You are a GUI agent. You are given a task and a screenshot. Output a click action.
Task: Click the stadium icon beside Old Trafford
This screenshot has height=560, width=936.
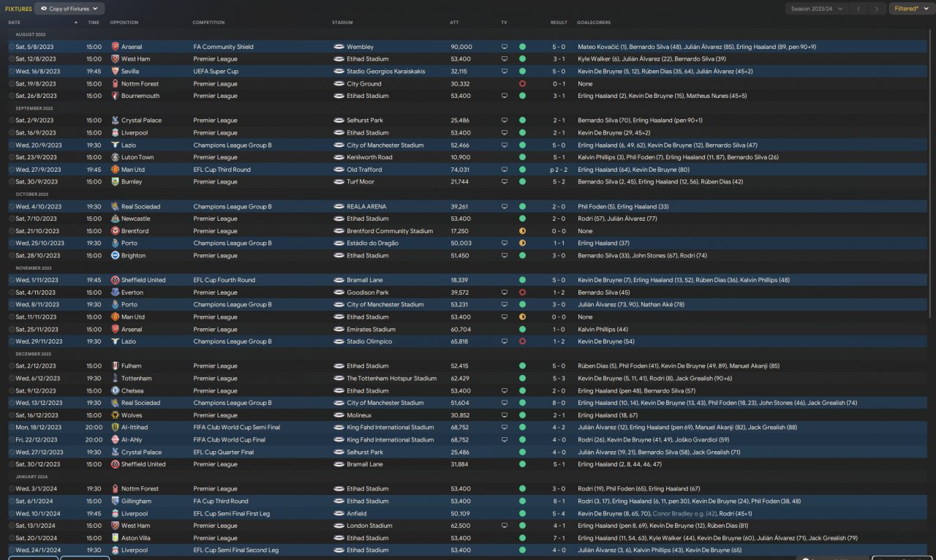(x=339, y=170)
